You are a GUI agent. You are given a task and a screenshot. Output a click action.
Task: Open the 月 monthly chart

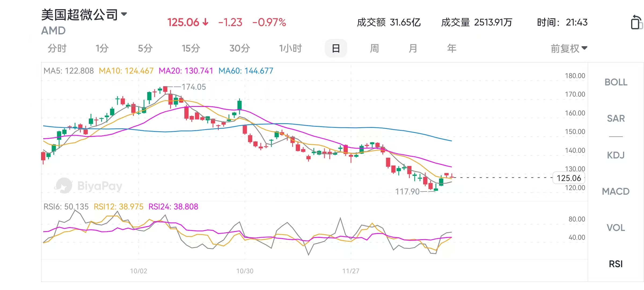click(x=413, y=49)
